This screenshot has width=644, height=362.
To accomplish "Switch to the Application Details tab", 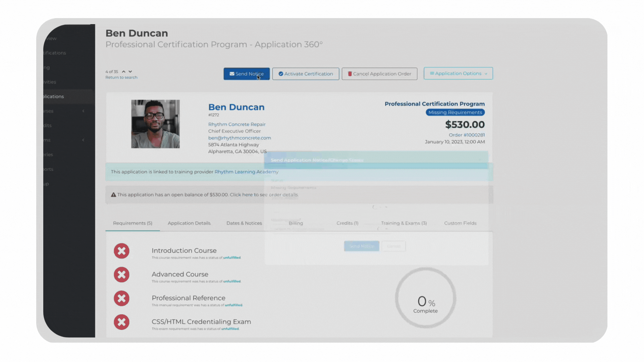I will [189, 223].
